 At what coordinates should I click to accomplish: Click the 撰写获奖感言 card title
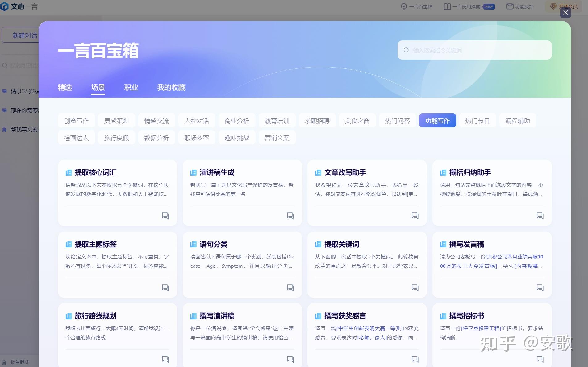coord(345,316)
